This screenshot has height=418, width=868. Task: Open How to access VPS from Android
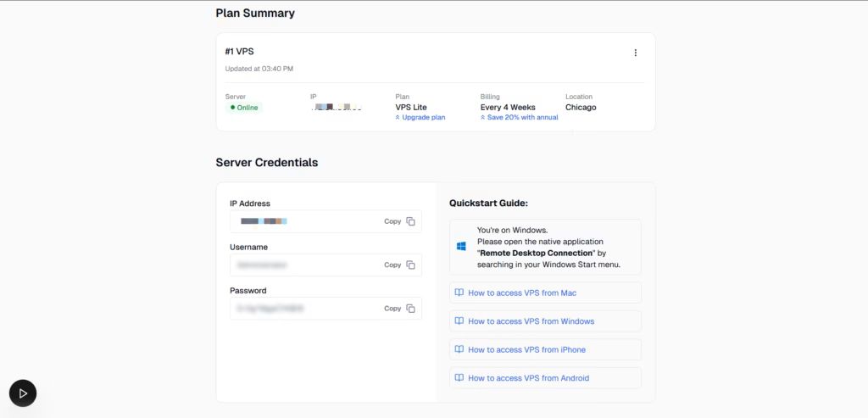pyautogui.click(x=528, y=378)
